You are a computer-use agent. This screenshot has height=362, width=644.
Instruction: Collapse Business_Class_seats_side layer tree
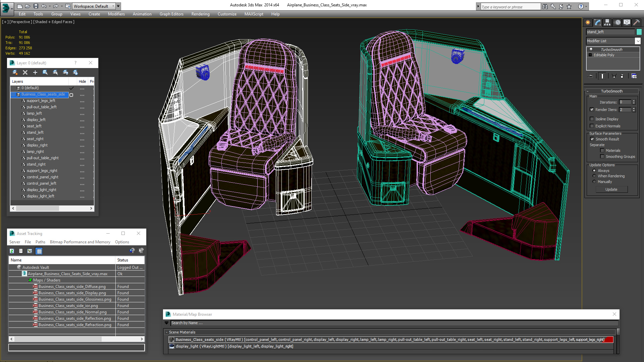[x=13, y=95]
